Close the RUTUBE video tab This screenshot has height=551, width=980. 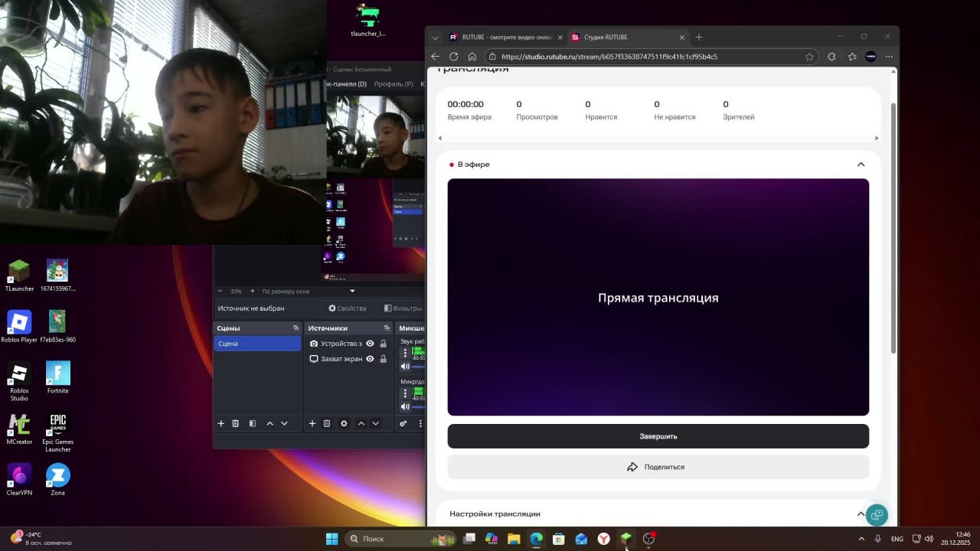point(560,37)
